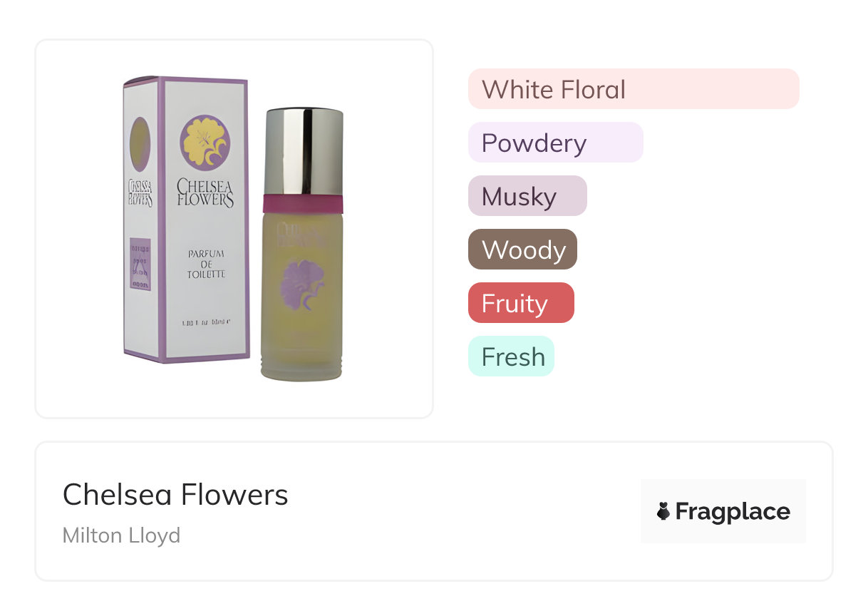Select the Fresh accord tag
The image size is (868, 616).
click(511, 356)
